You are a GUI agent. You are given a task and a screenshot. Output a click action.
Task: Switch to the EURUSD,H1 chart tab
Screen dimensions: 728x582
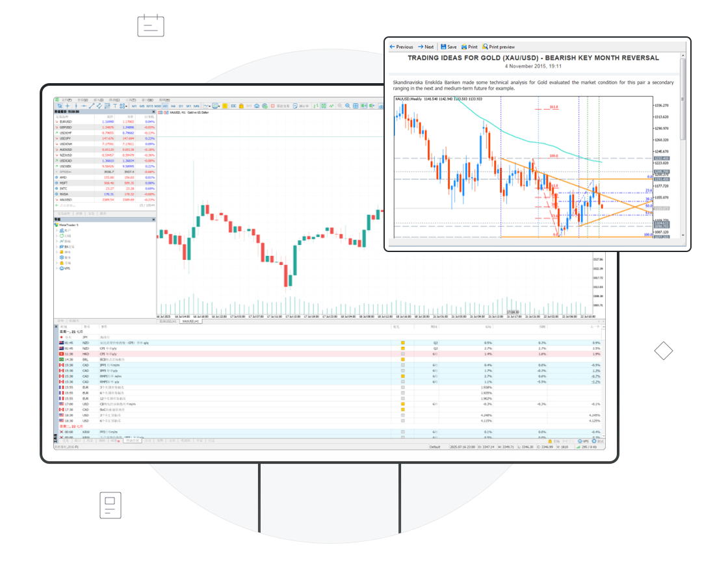coord(168,321)
